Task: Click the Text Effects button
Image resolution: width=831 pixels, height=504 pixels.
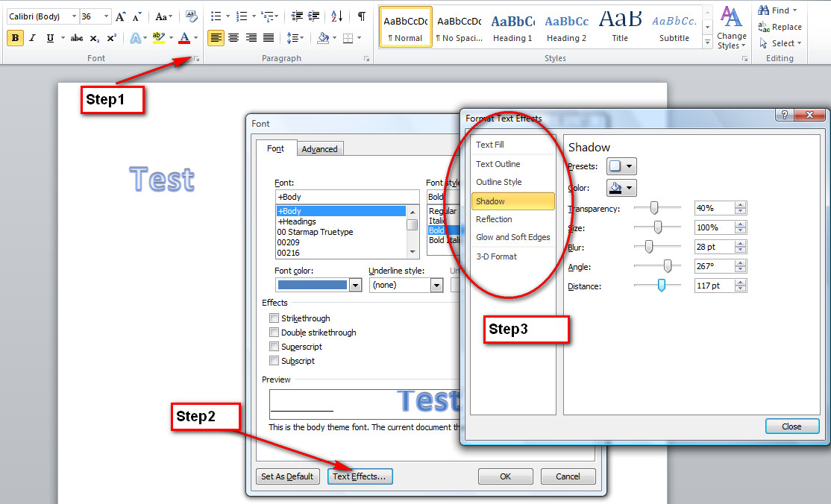Action: pos(360,476)
